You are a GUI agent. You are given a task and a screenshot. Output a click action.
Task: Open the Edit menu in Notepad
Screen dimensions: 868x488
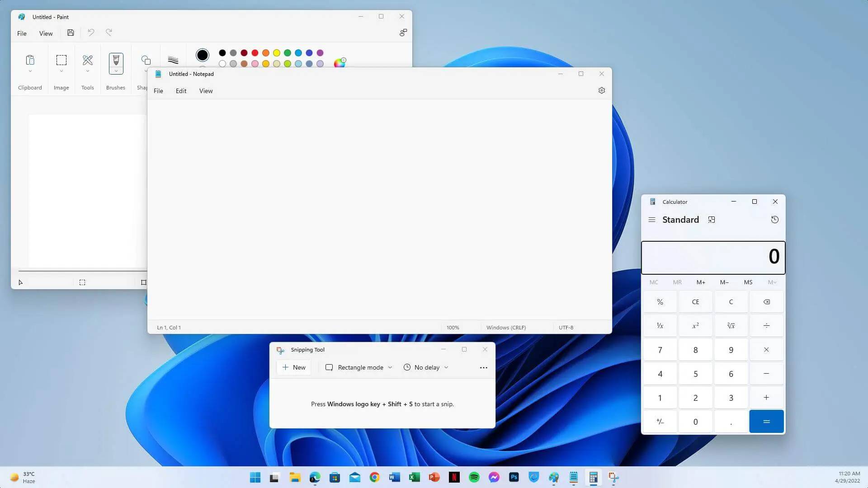click(x=181, y=90)
